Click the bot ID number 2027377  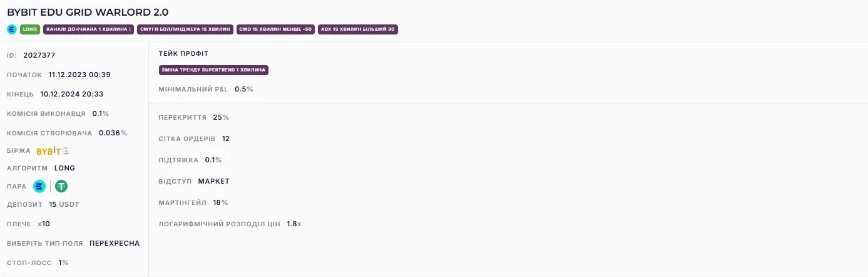39,55
